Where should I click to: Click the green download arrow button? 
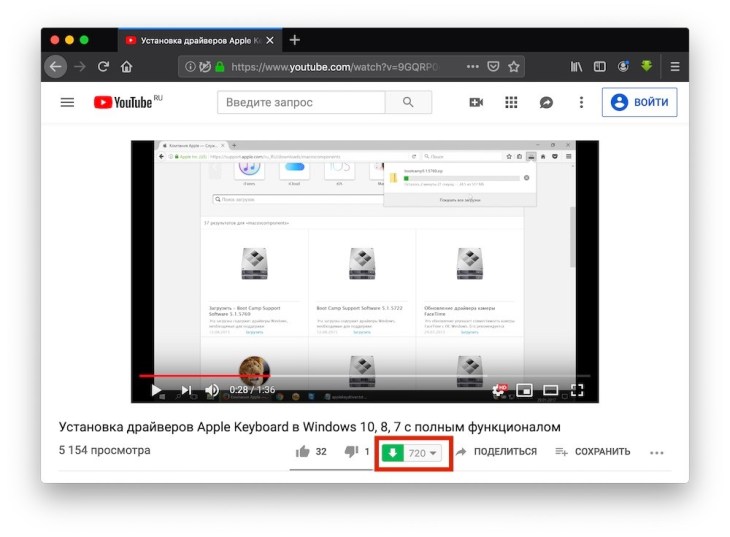(392, 453)
